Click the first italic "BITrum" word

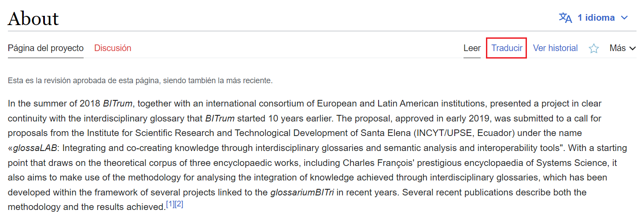pyautogui.click(x=118, y=104)
